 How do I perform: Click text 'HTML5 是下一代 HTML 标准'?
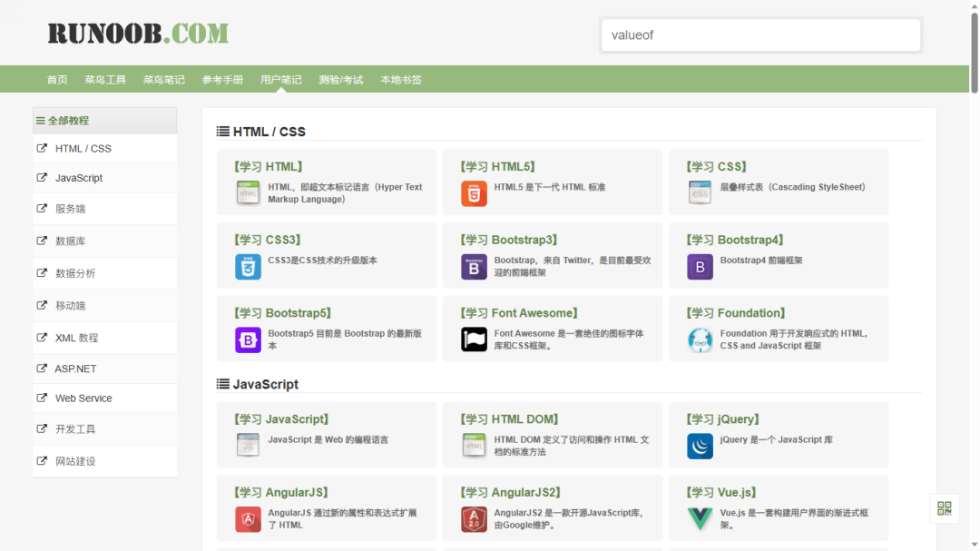(x=550, y=187)
